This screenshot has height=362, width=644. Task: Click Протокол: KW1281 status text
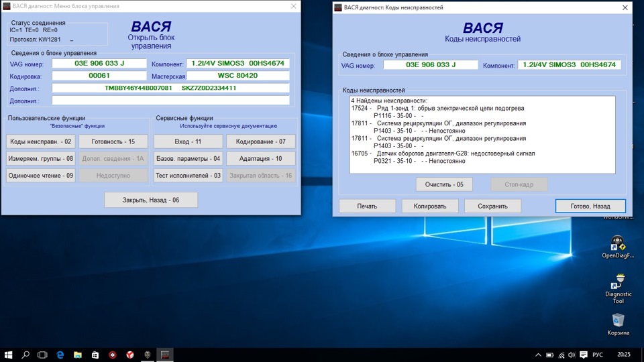36,40
